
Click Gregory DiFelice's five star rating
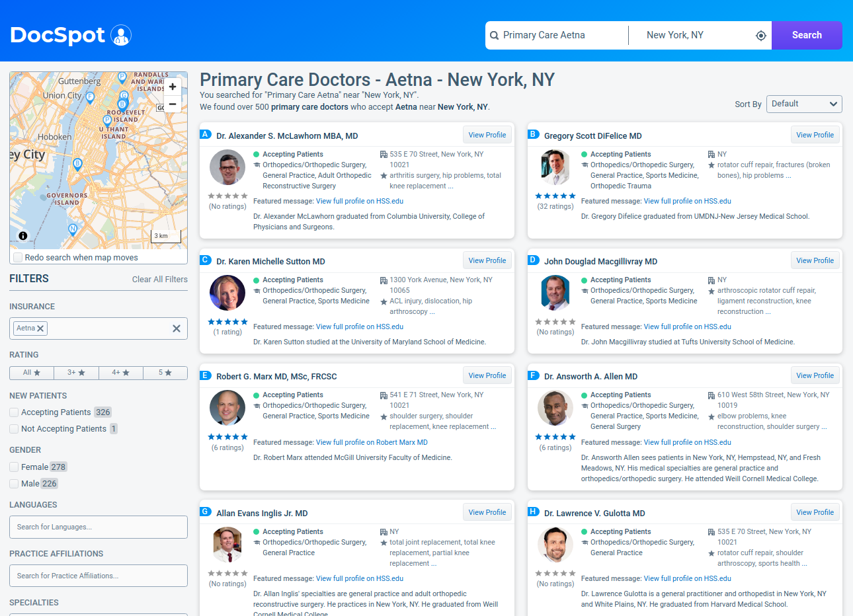pos(555,196)
